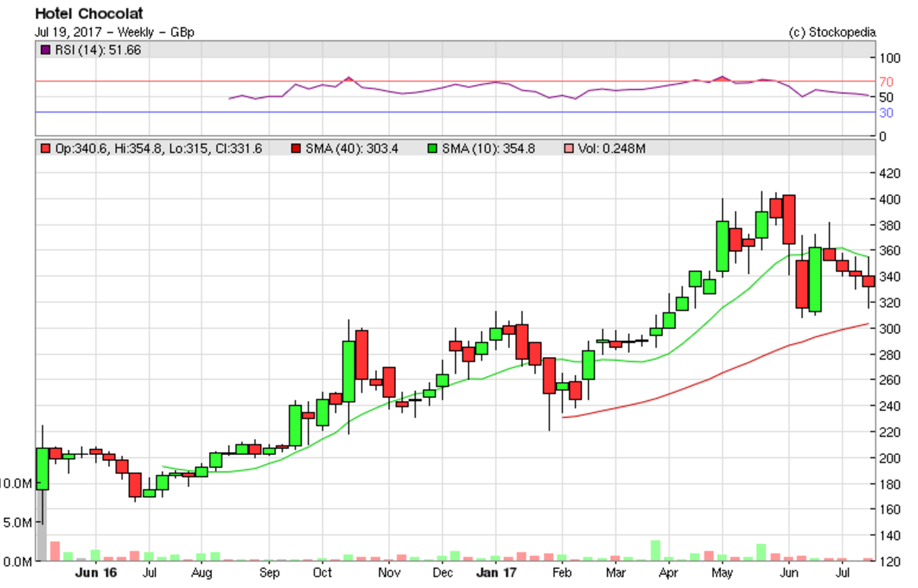Click the tall grey first-week volume bar
This screenshot has height=588, width=918.
point(42,525)
